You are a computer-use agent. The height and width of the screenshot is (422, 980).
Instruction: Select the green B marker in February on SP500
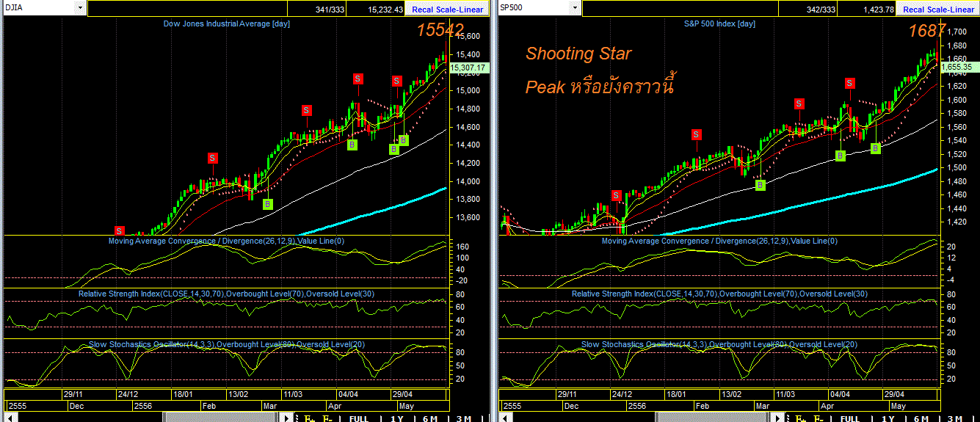pos(761,185)
